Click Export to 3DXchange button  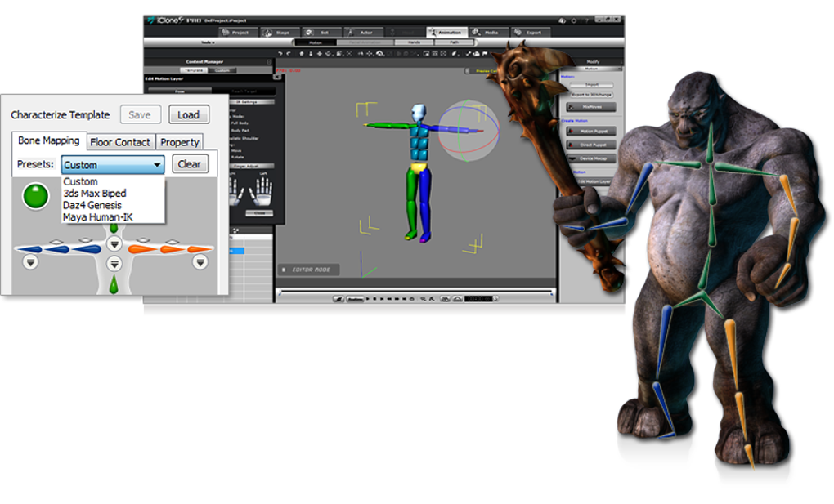[x=592, y=95]
